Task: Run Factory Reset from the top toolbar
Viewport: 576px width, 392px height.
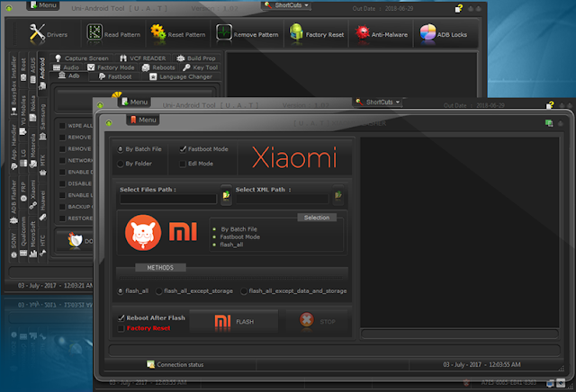Action: pyautogui.click(x=317, y=34)
